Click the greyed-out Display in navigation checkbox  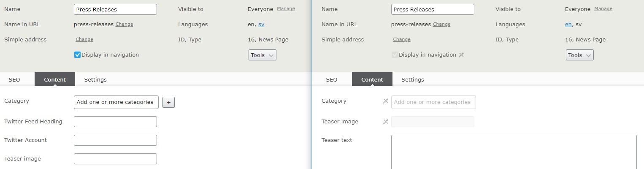(395, 55)
